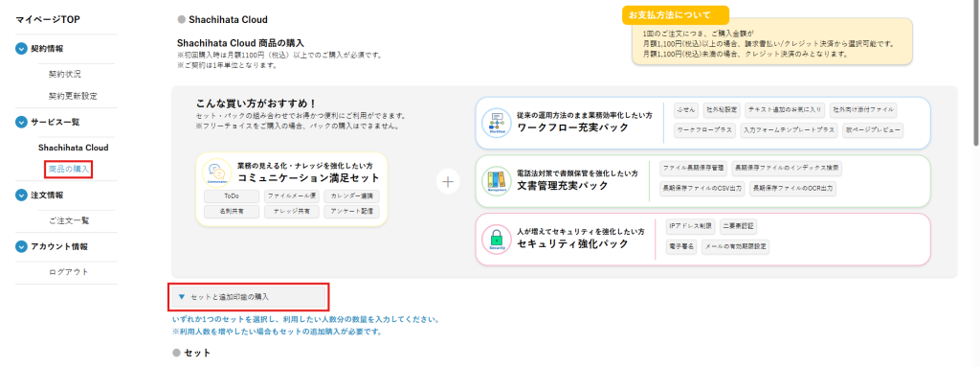Click the 文書管理充実パック title
980x367 pixels.
(x=563, y=185)
